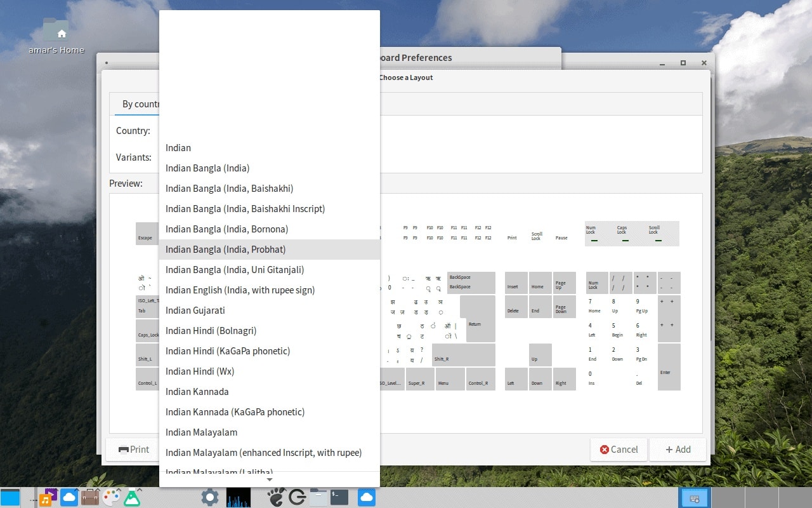This screenshot has width=812, height=508.
Task: Click the Menu key in the preview
Action: tap(450, 379)
